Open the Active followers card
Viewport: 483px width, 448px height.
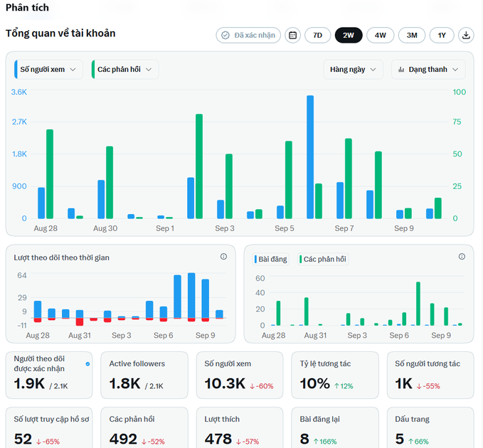(x=144, y=375)
